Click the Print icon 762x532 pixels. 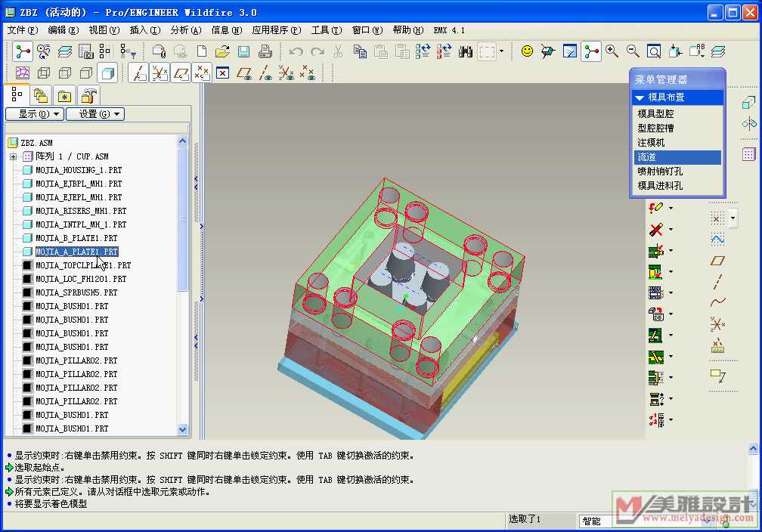[265, 51]
